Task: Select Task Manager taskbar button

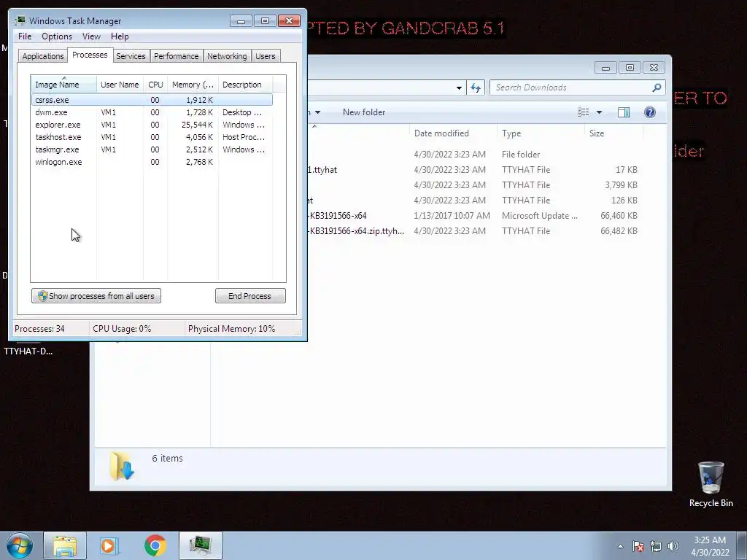Action: [x=201, y=545]
